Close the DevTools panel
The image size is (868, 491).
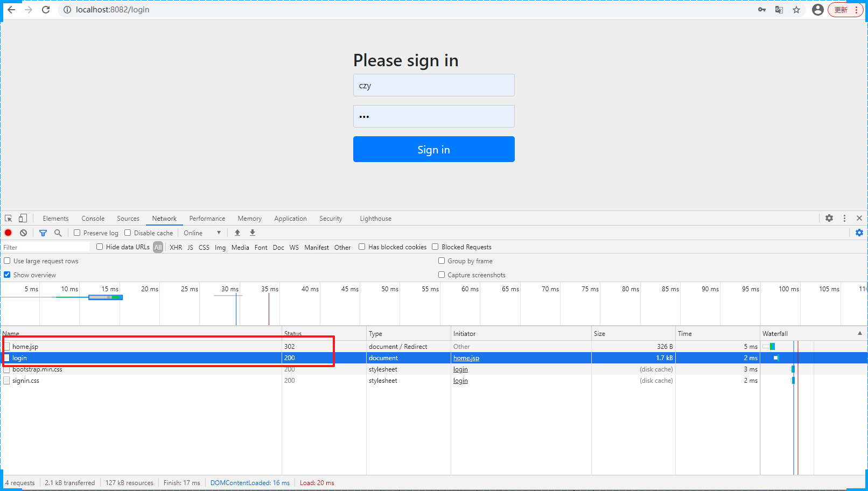859,218
